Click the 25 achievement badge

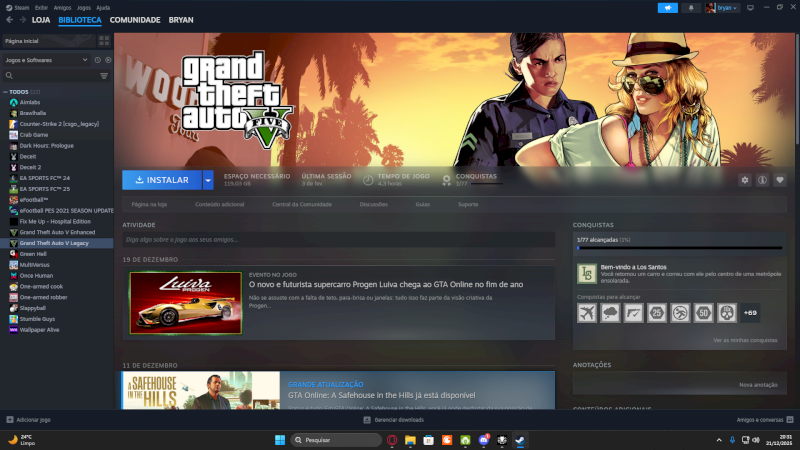tap(657, 313)
